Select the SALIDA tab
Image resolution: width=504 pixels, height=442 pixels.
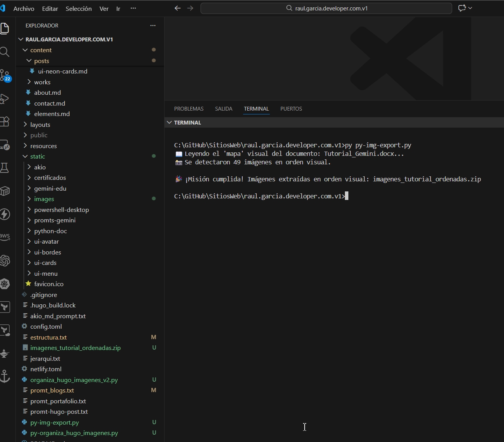point(223,109)
